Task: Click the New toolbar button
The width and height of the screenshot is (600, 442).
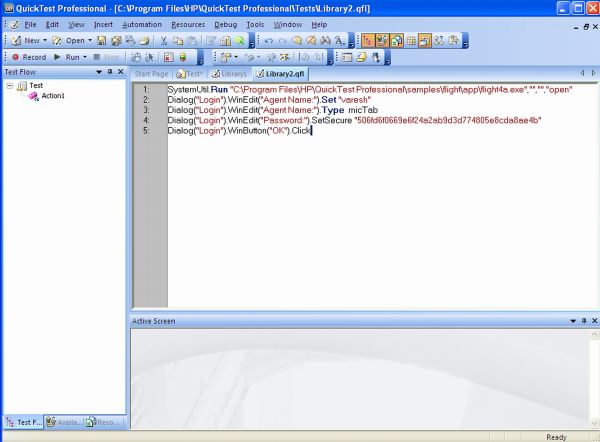Action: [26, 40]
